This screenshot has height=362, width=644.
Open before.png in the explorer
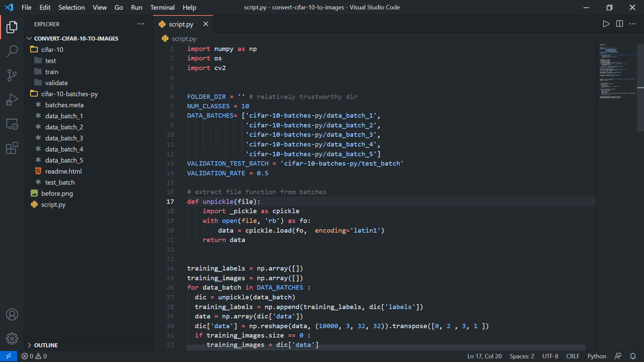click(x=57, y=193)
